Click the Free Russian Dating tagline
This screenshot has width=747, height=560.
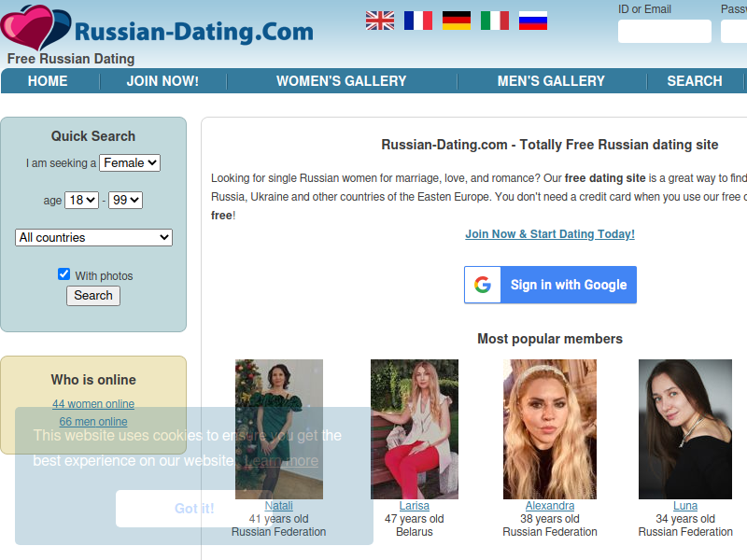[71, 59]
